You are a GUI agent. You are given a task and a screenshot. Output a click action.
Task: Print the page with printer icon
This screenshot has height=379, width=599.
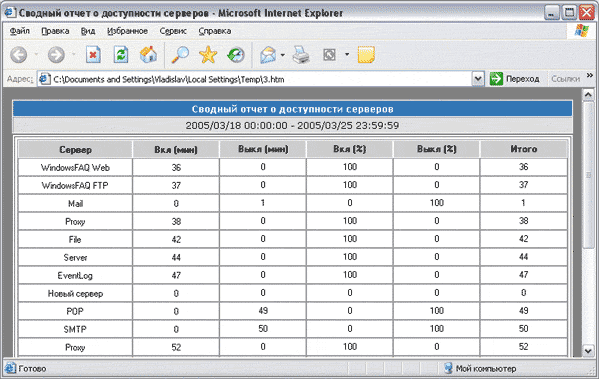point(301,55)
